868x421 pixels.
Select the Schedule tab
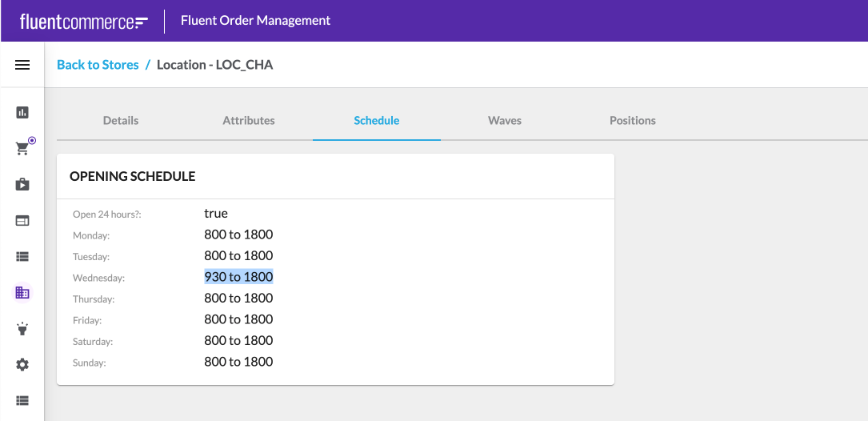pos(377,121)
